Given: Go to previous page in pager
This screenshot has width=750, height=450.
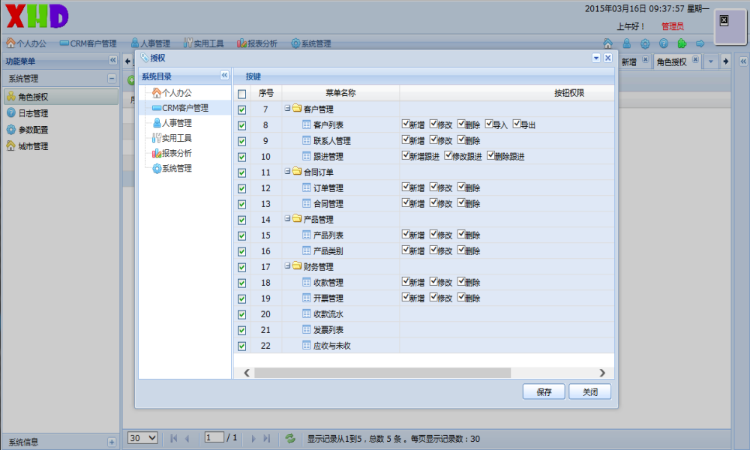Looking at the screenshot, I should click(x=187, y=438).
